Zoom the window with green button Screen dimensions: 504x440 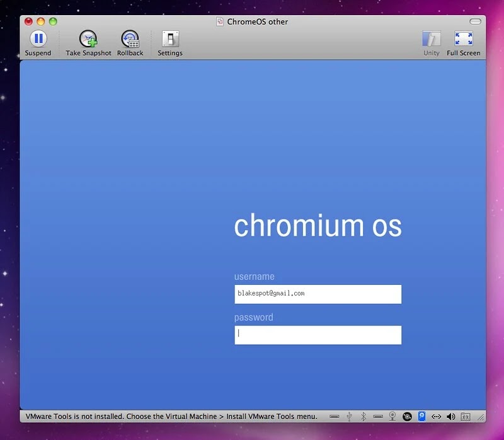coord(53,21)
